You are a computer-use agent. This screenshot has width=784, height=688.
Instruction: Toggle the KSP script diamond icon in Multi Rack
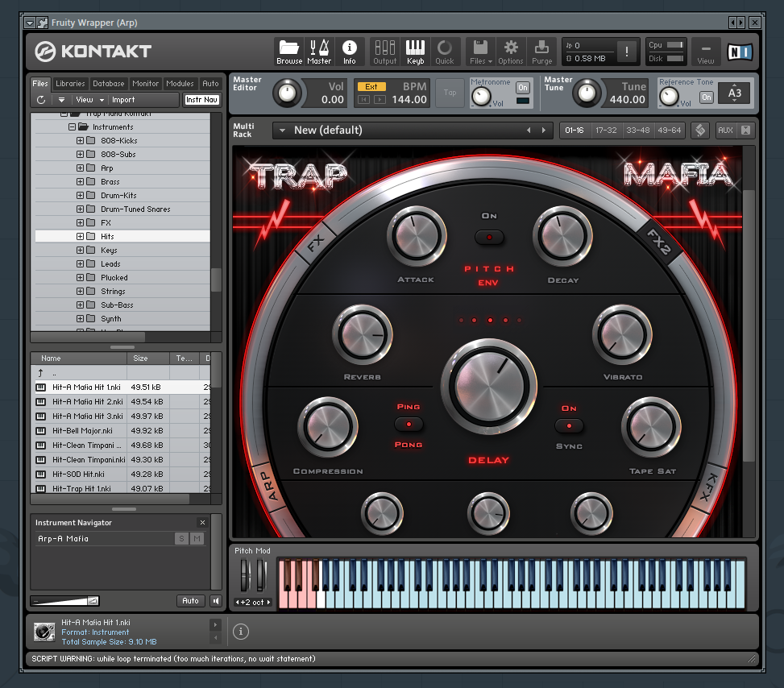[700, 130]
